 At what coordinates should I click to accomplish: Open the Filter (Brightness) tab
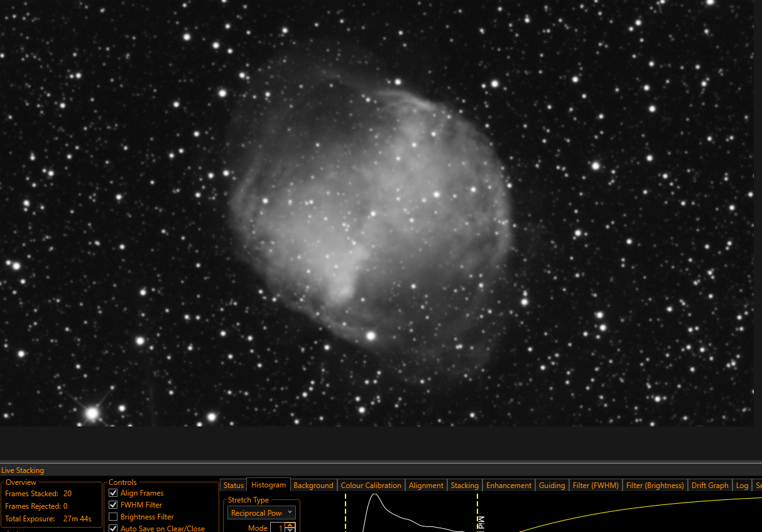655,486
